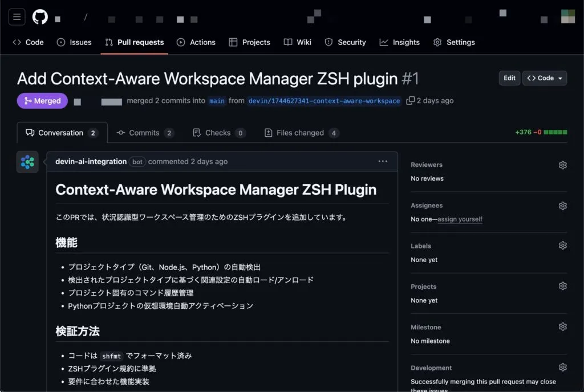This screenshot has height=392, width=584.
Task: Open the Insights tab
Action: coord(400,42)
